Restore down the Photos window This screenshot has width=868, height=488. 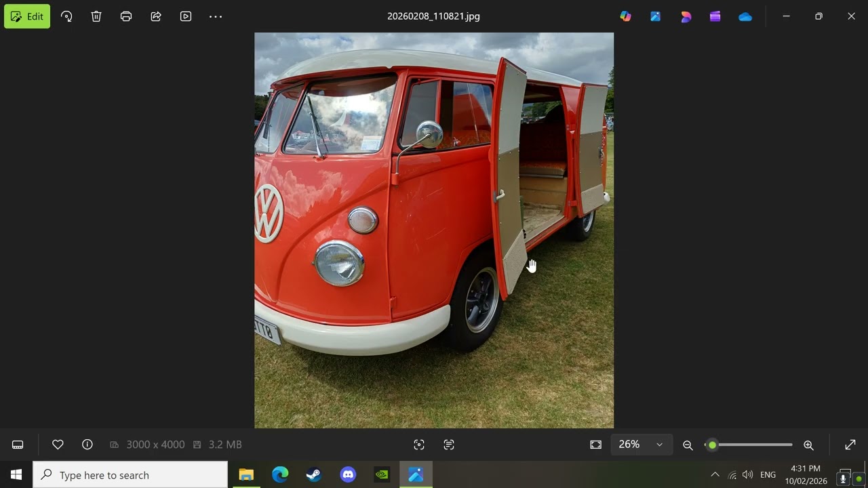pyautogui.click(x=818, y=16)
